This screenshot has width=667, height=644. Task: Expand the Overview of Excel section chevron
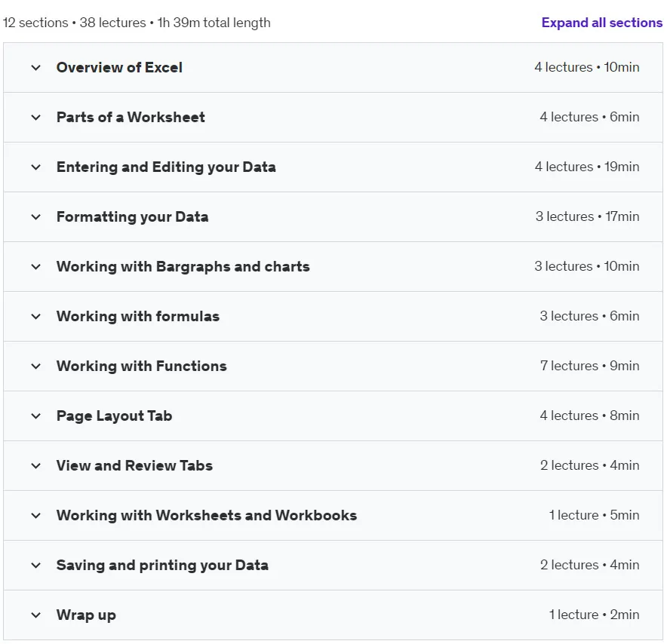click(36, 68)
